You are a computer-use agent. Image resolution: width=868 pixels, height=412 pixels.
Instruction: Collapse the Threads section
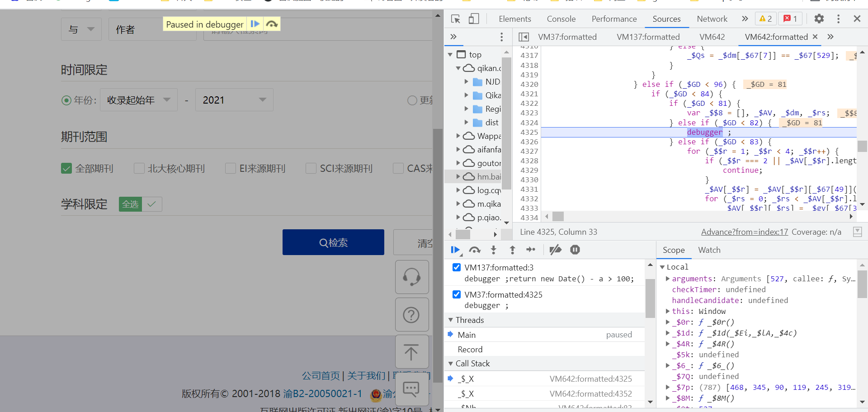451,320
